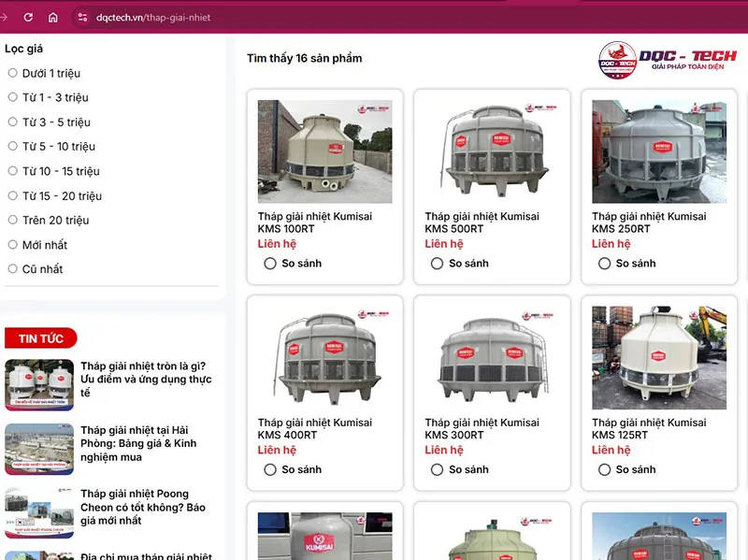This screenshot has height=560, width=748.
Task: View the KMS 500RT product photo
Action: pos(492,151)
